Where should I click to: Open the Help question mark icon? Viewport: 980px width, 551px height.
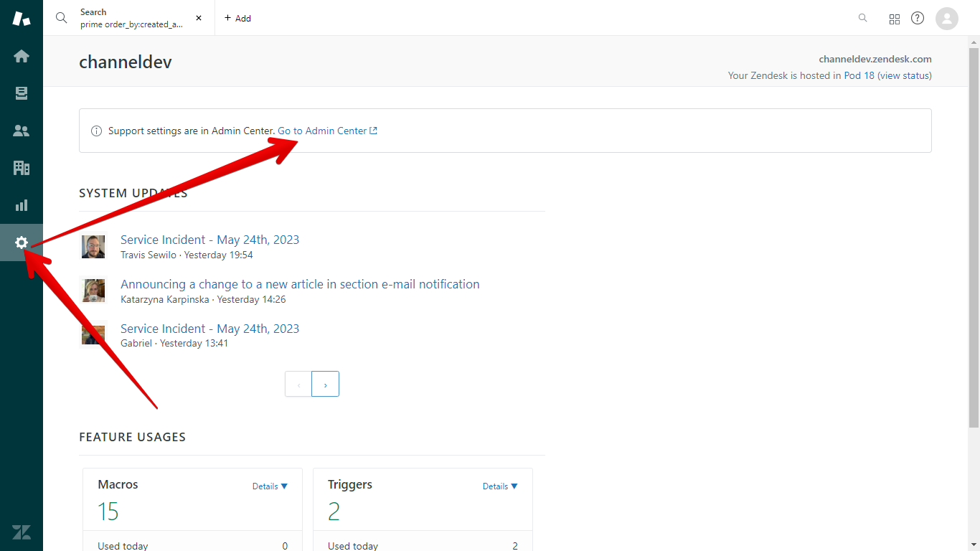[918, 18]
